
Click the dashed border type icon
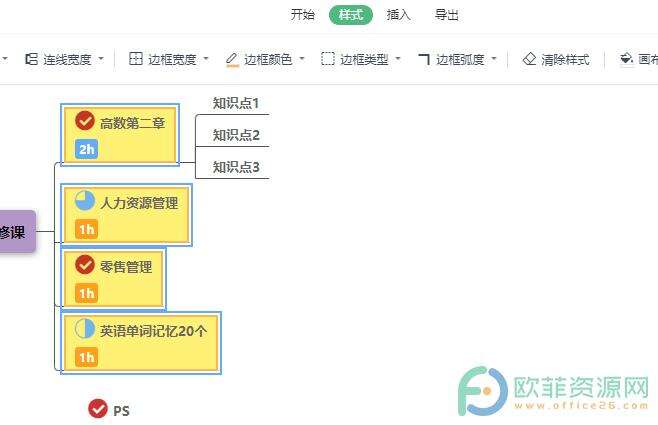328,59
